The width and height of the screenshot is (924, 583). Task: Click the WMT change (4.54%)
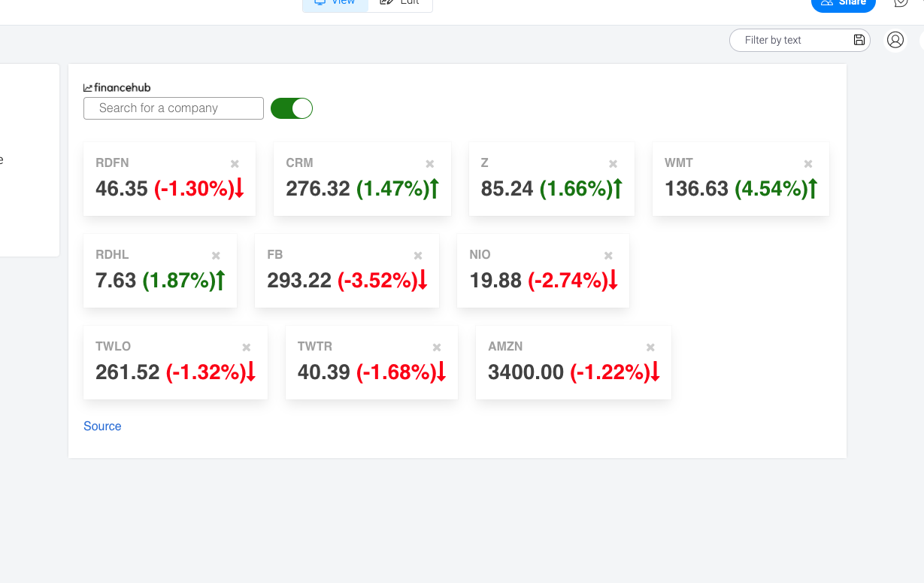click(x=771, y=188)
